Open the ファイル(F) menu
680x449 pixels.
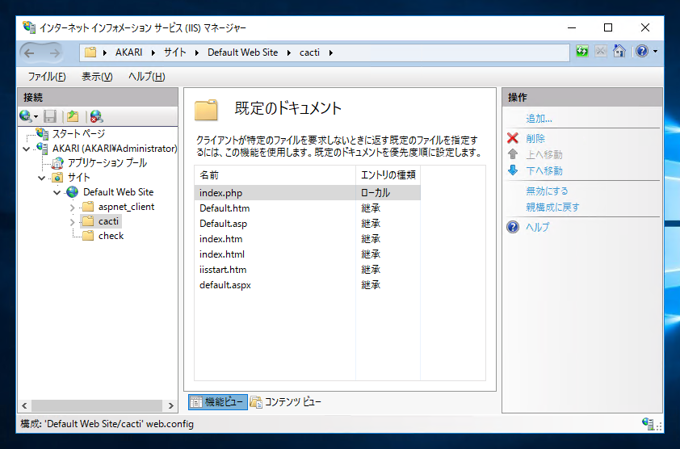pos(47,77)
